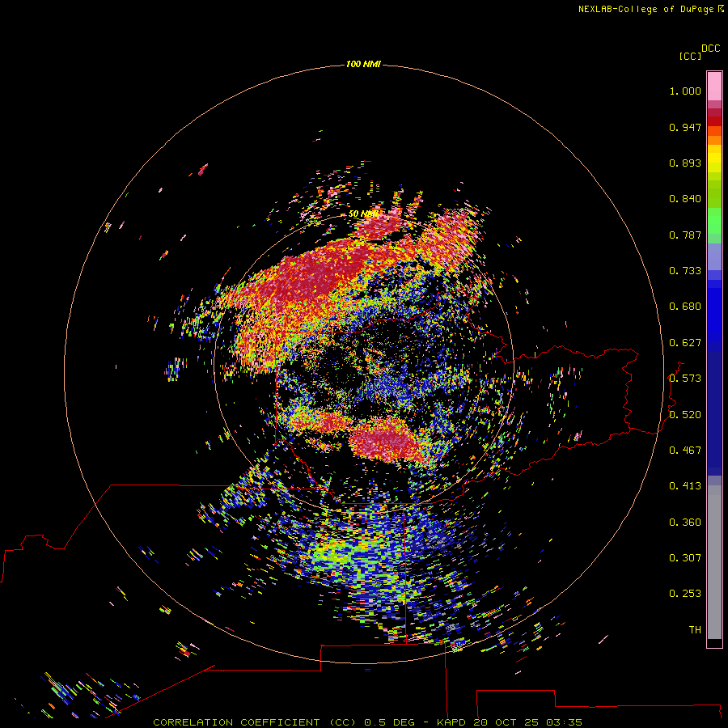
Task: Pick the light green segment of the color bar
Action: (x=714, y=221)
